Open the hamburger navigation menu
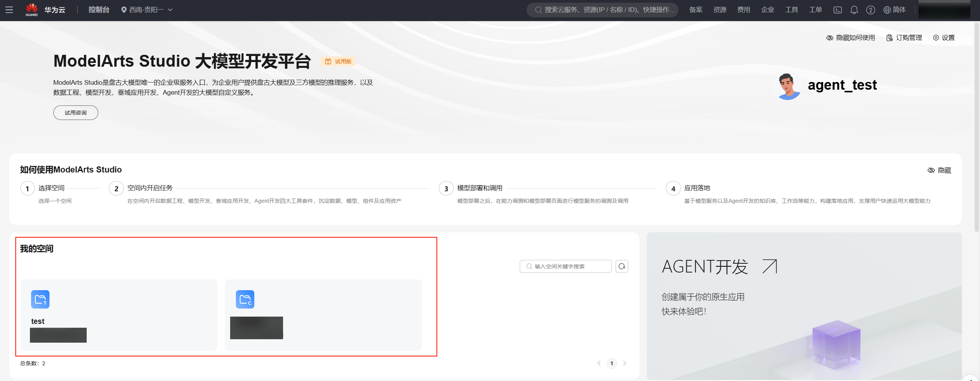This screenshot has height=381, width=980. tap(9, 10)
